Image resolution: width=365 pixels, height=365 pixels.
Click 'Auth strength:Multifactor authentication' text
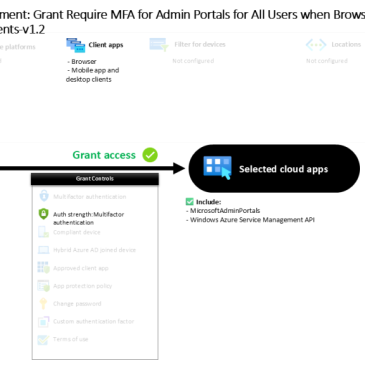pos(88,218)
